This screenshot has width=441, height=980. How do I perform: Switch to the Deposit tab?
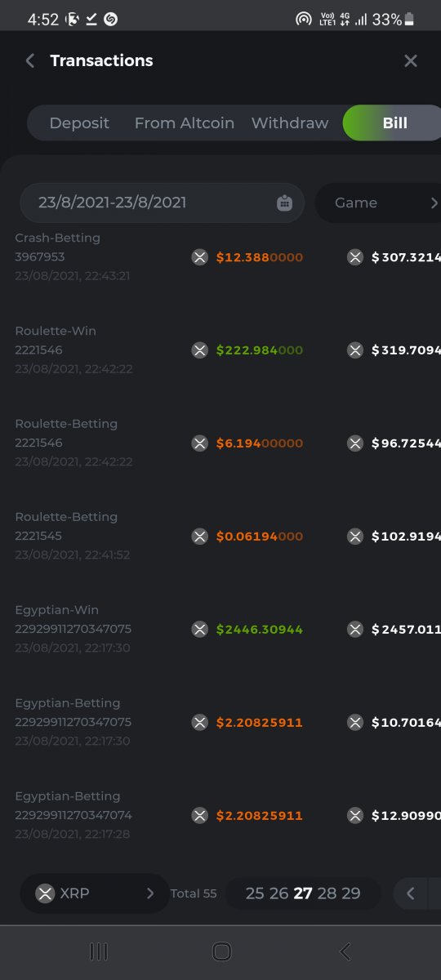point(79,123)
